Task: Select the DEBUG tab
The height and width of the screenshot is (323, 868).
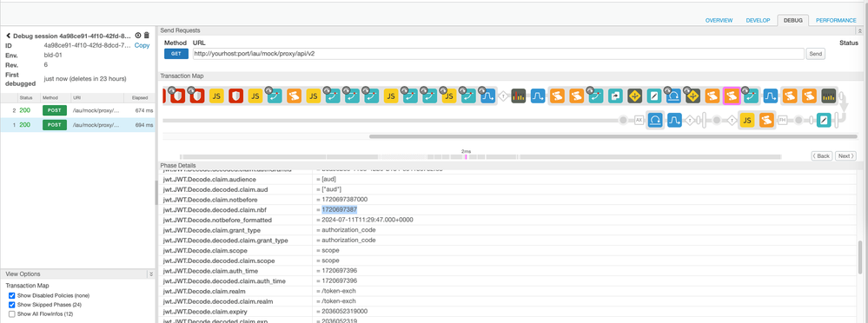Action: tap(792, 21)
